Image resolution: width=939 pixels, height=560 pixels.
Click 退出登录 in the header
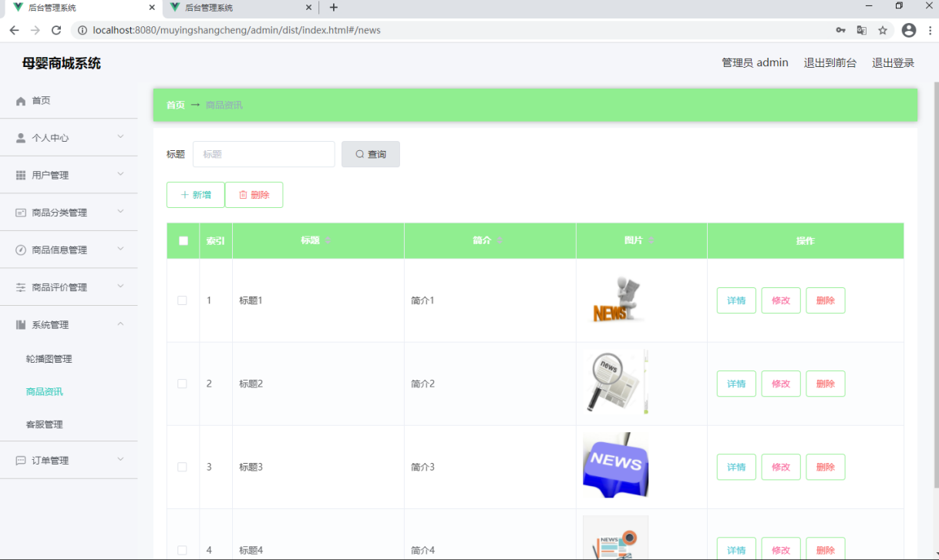(x=894, y=63)
